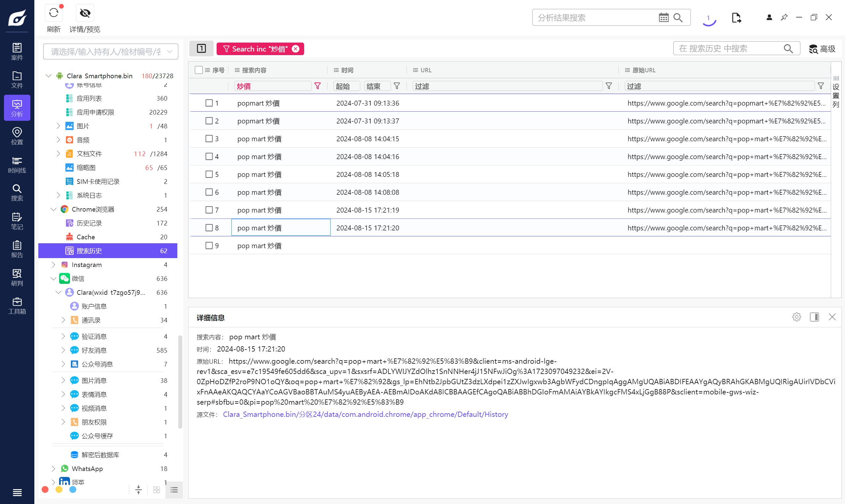Tick the checkbox for row 8
Viewport: 845px width, 504px height.
[209, 227]
